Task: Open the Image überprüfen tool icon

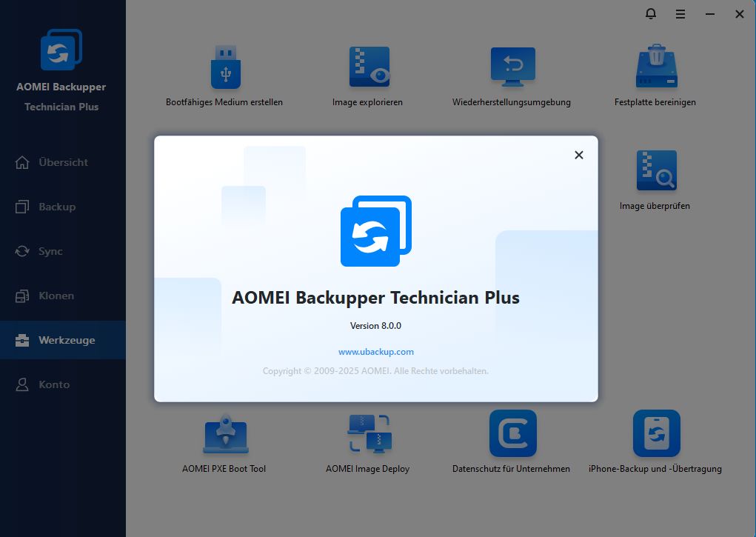Action: 656,170
